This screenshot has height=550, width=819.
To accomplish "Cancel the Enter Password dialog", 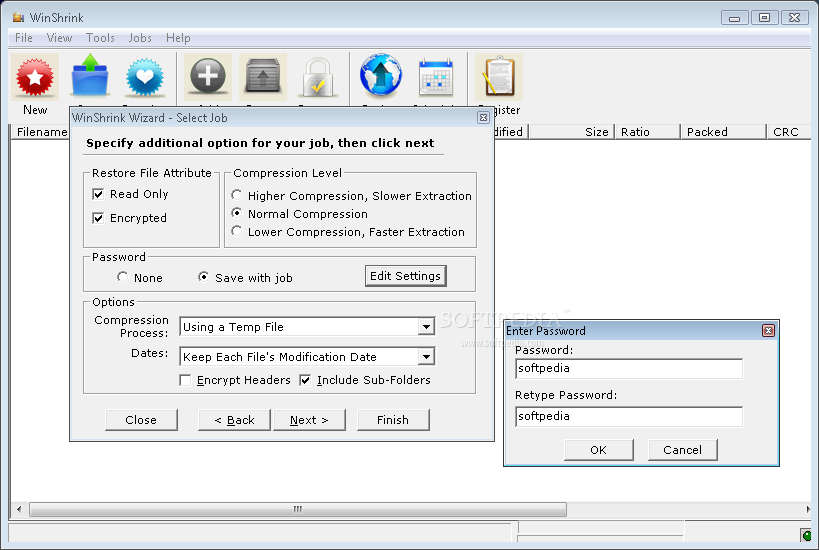I will [683, 450].
